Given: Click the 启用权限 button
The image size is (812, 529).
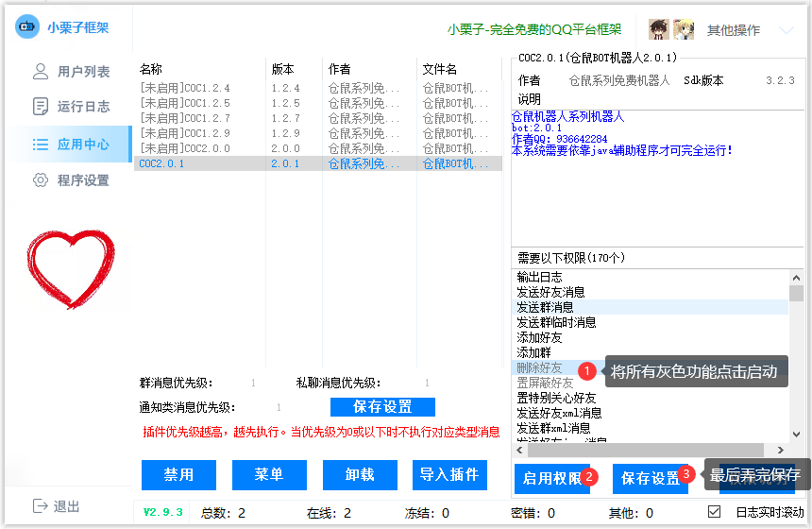Looking at the screenshot, I should point(552,478).
